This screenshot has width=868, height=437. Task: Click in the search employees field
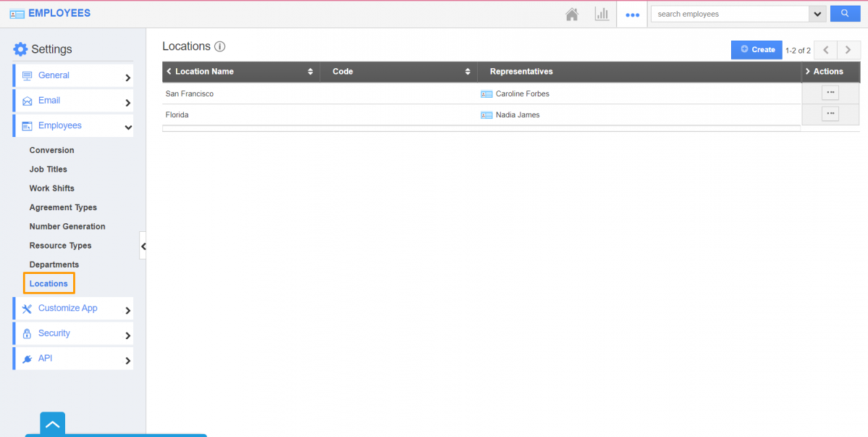click(729, 14)
